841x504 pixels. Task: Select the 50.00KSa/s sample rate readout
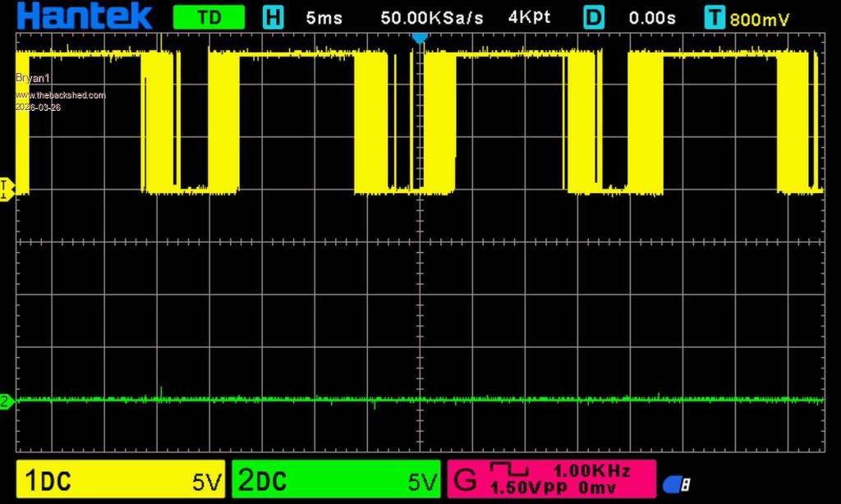(x=432, y=17)
